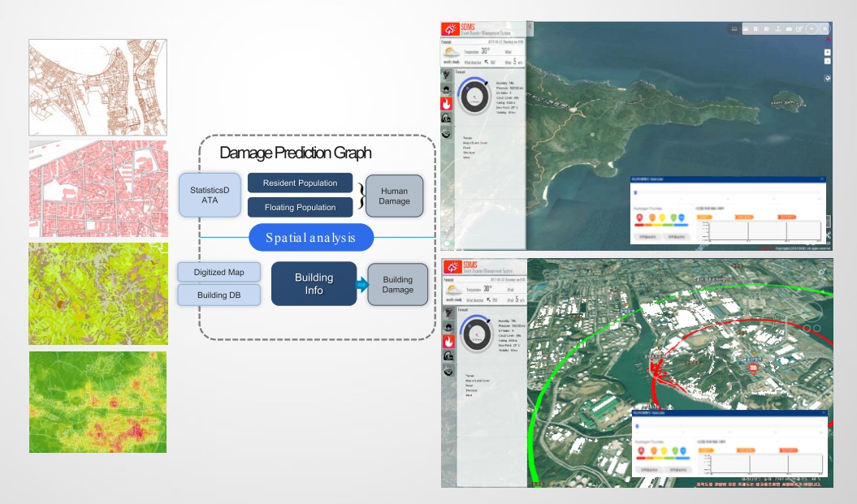
Task: Click the red pin in upper popup legend
Action: point(639,218)
